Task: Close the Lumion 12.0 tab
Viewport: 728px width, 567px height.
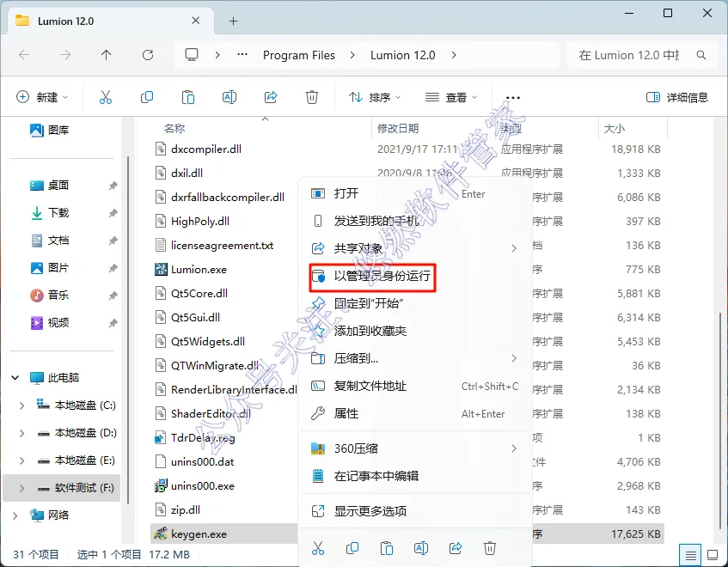Action: [x=196, y=21]
